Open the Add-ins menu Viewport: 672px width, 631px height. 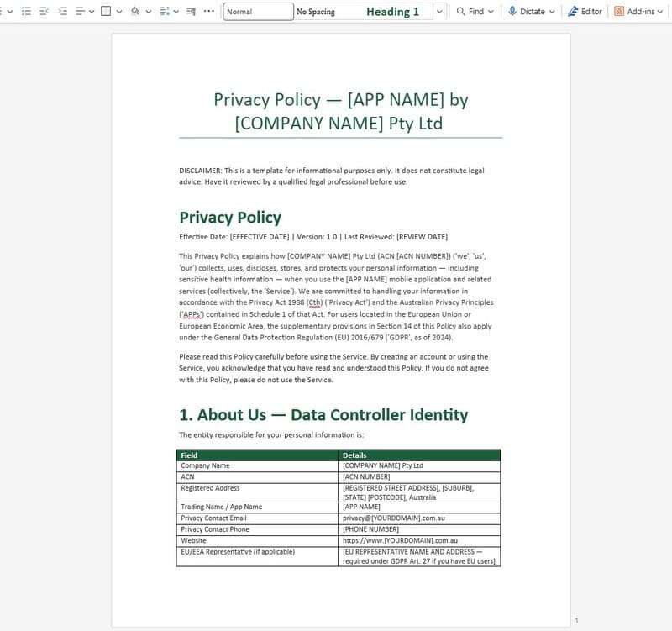[640, 11]
